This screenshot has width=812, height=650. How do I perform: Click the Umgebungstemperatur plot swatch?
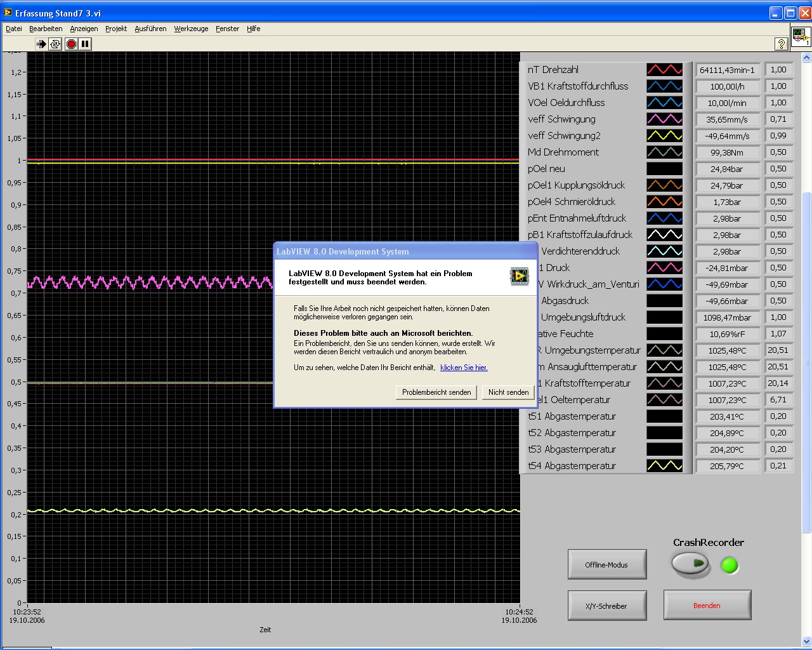click(665, 350)
